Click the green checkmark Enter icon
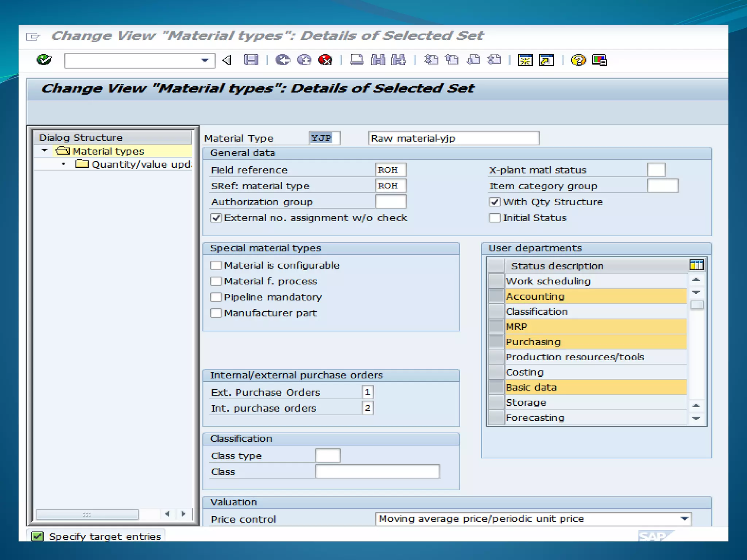The height and width of the screenshot is (560, 747). click(44, 60)
